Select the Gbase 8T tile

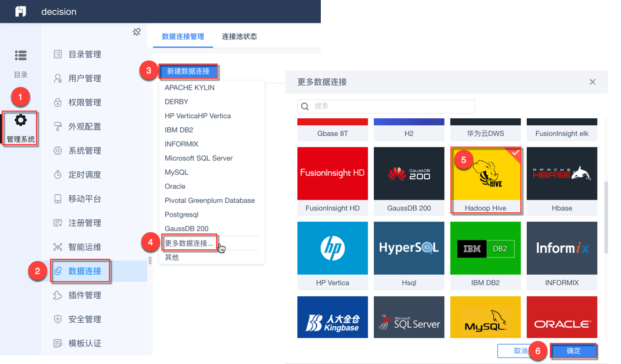(333, 129)
